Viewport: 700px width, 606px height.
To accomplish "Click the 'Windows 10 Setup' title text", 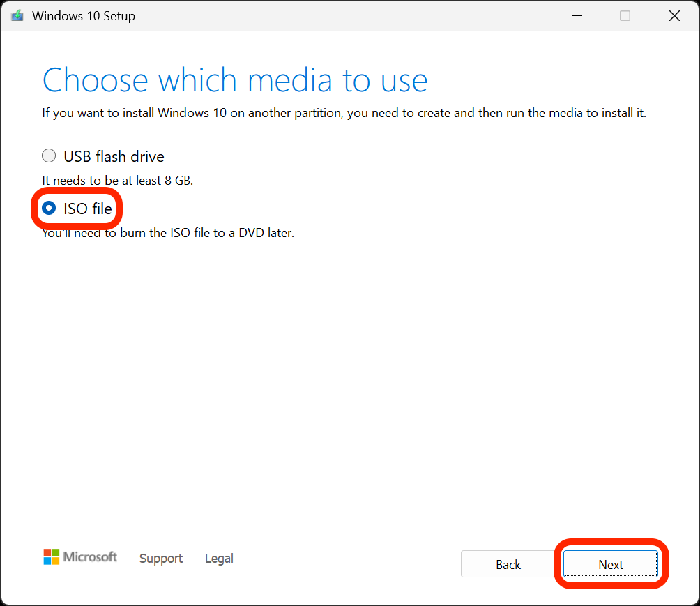I will point(84,15).
